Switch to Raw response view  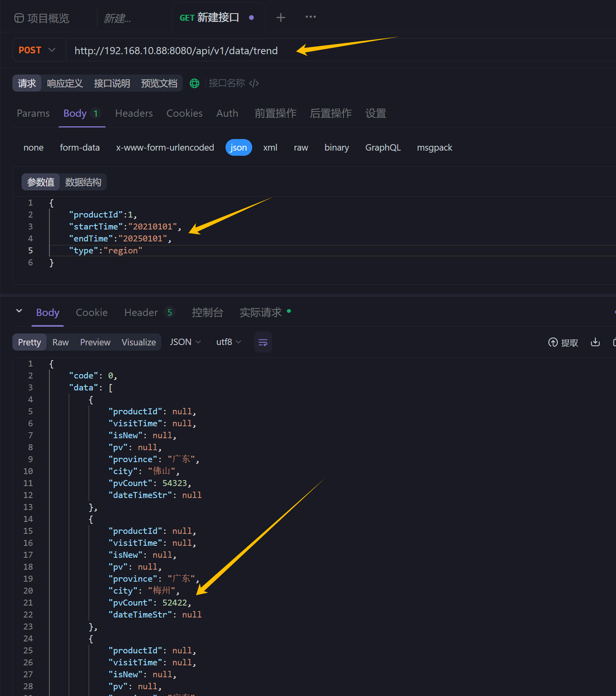pos(61,342)
